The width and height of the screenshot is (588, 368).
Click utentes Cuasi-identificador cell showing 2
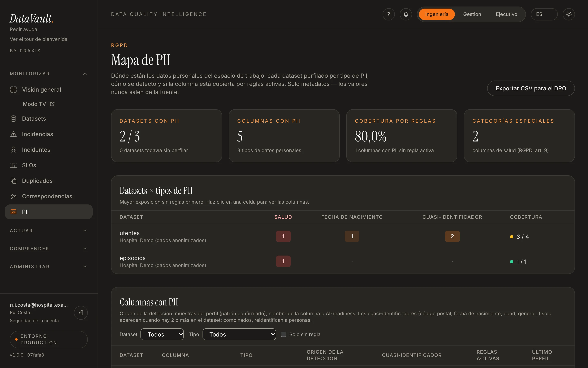point(452,236)
